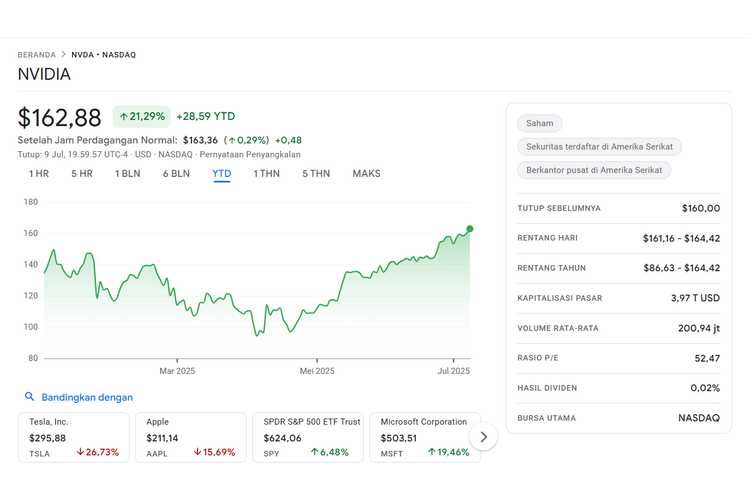Click the breadcrumb chevron after BERANDA
750x500 pixels.
click(x=63, y=55)
